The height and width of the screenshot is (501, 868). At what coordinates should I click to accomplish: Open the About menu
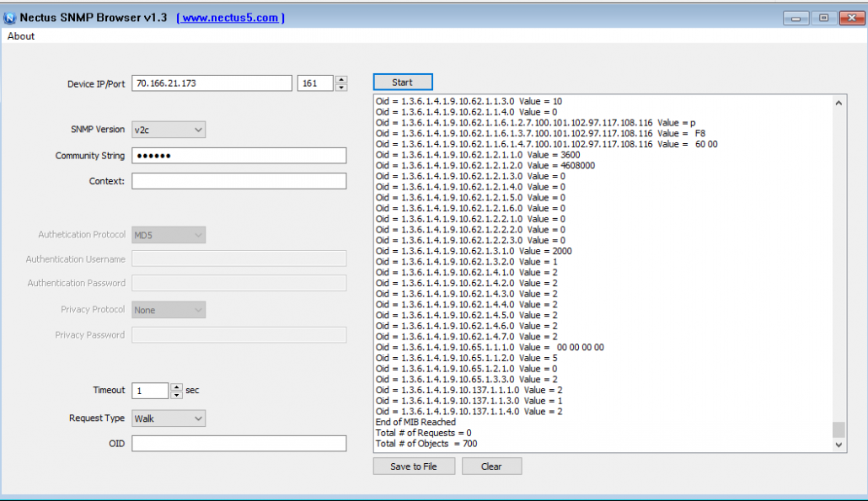click(21, 36)
